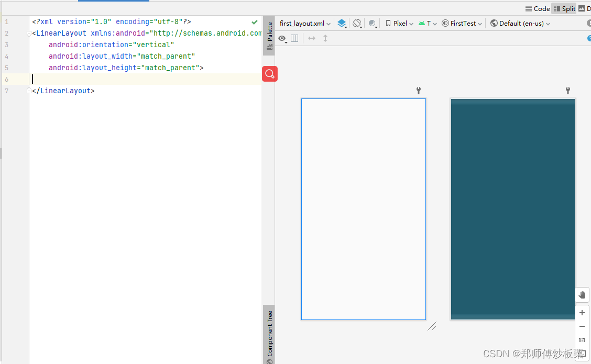Screen dimensions: 591x364
Task: Click the columns layout icon
Action: [295, 38]
